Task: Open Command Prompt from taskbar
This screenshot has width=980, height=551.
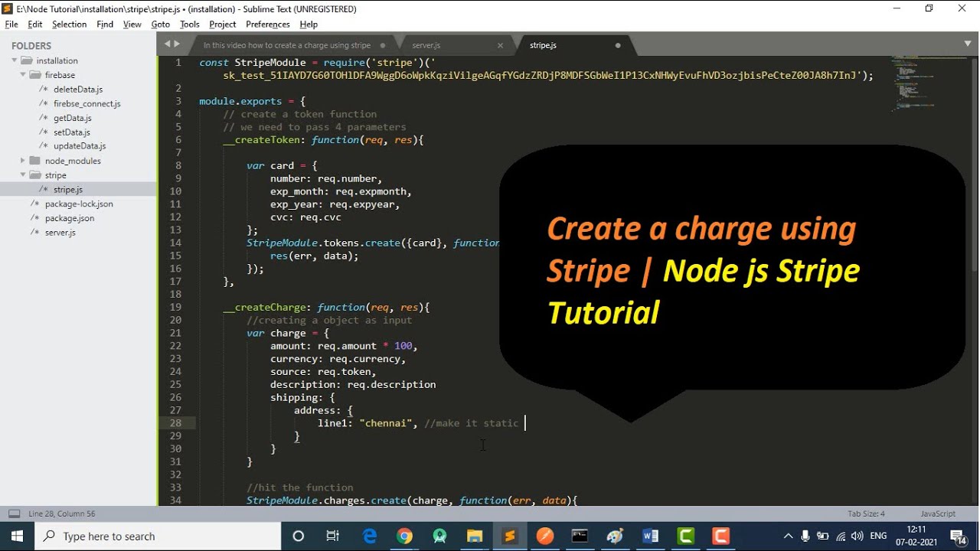Action: click(x=580, y=536)
